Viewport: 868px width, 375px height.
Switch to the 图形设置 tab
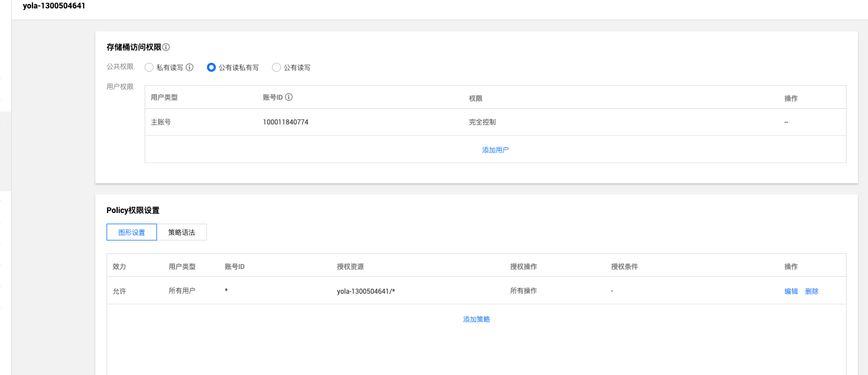[x=131, y=232]
